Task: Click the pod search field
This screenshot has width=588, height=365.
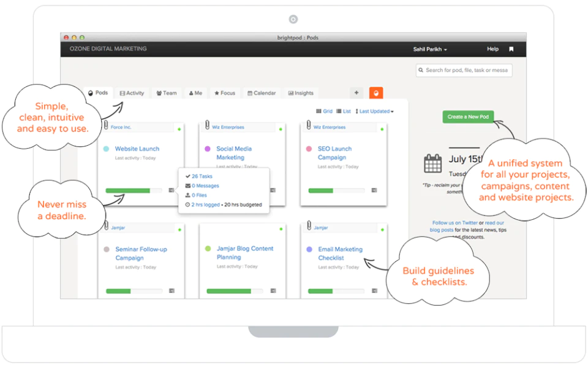Action: pos(464,70)
